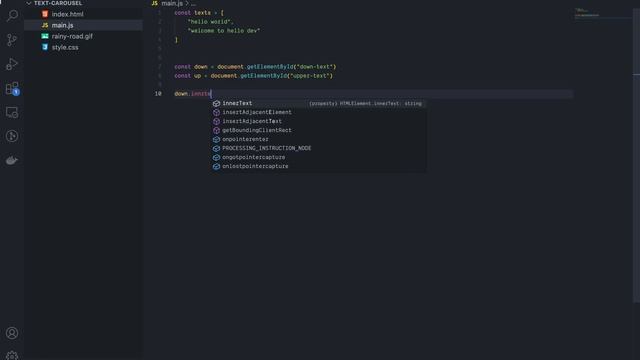The height and width of the screenshot is (360, 640).
Task: Open the Search view in activity bar
Action: coord(12,16)
